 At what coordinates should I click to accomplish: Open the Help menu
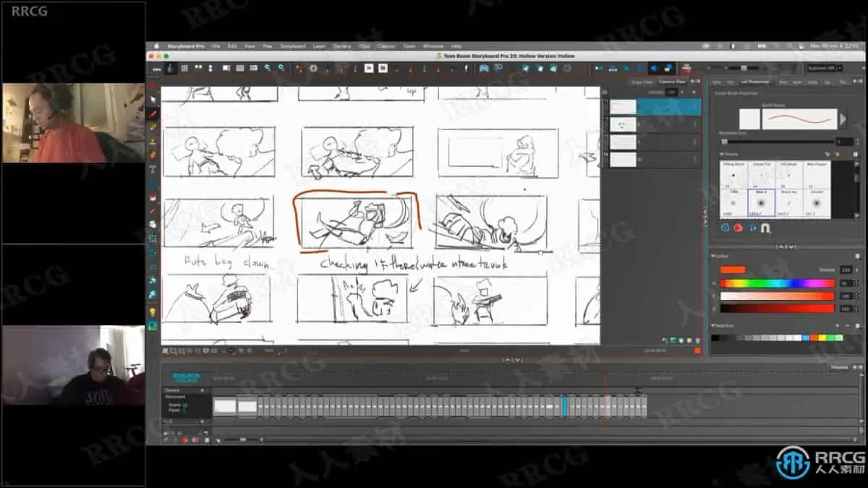[456, 46]
